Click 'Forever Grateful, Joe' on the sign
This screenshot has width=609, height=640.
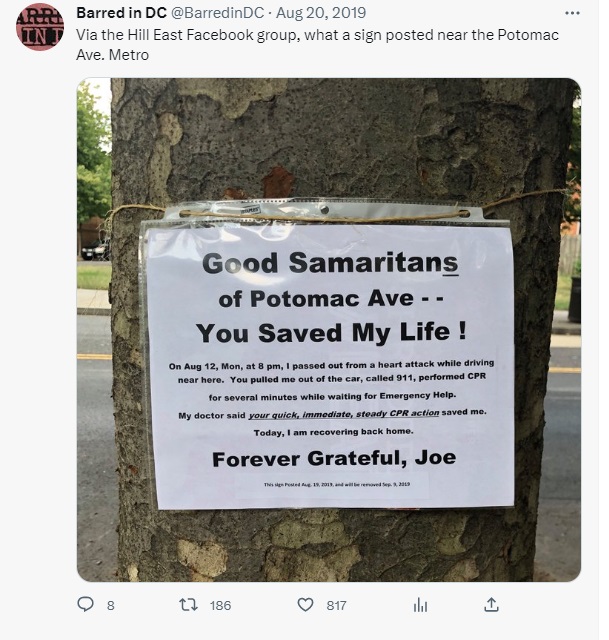pyautogui.click(x=333, y=458)
